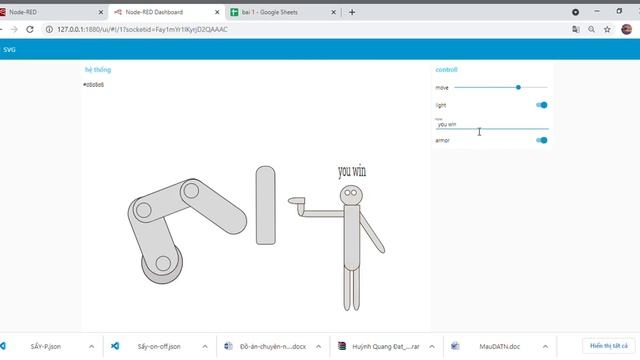Viewport: 640px width, 360px height.
Task: Reload the current page
Action: click(30, 29)
